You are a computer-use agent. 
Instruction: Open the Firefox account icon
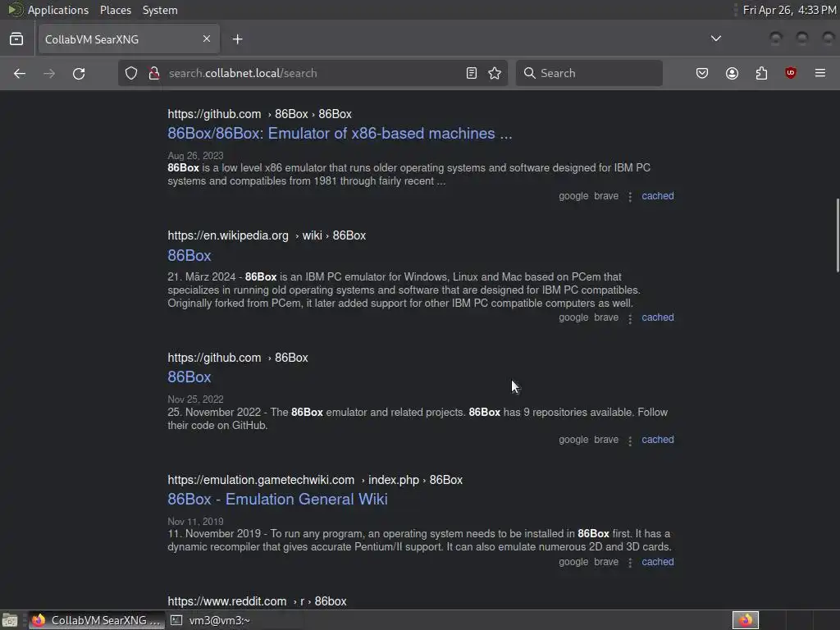732,73
